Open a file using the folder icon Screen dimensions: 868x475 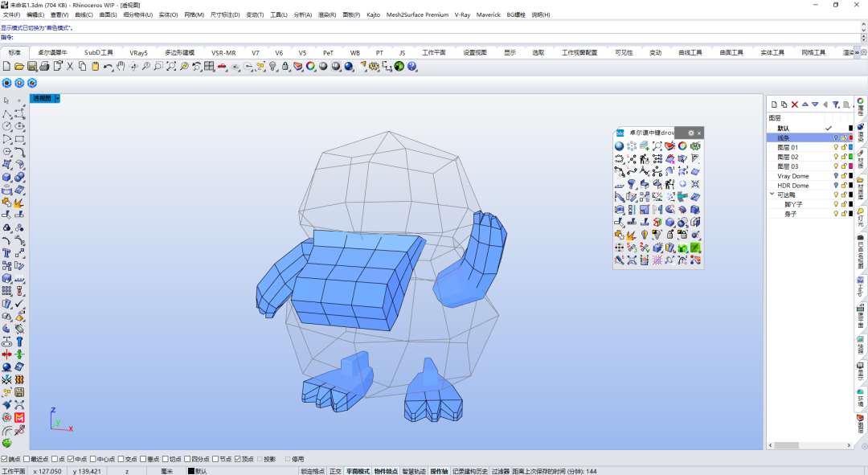(x=18, y=67)
